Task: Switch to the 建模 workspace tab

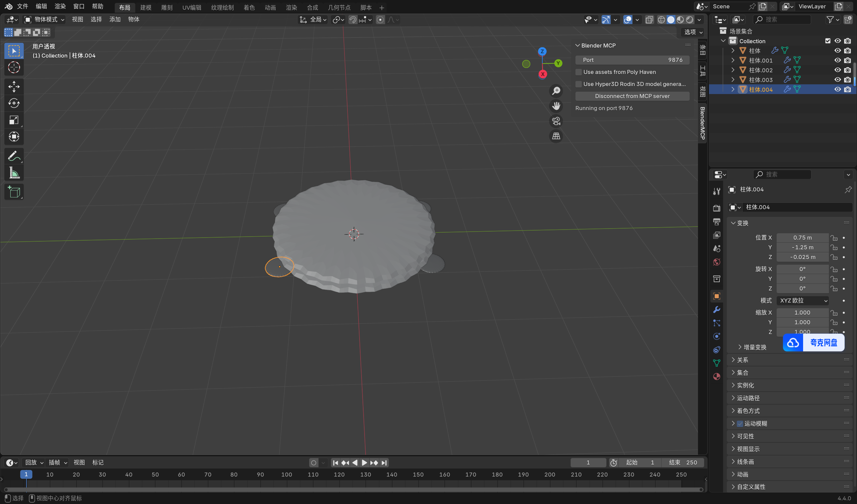Action: click(x=146, y=7)
